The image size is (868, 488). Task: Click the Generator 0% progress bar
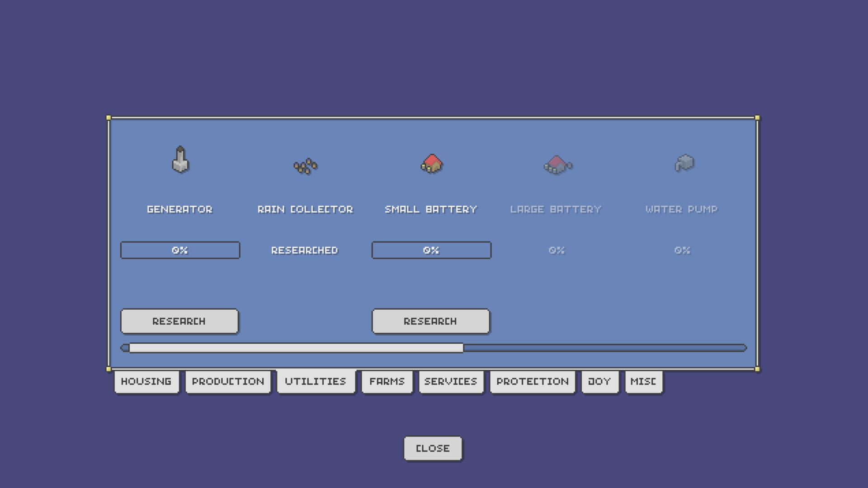tap(180, 250)
